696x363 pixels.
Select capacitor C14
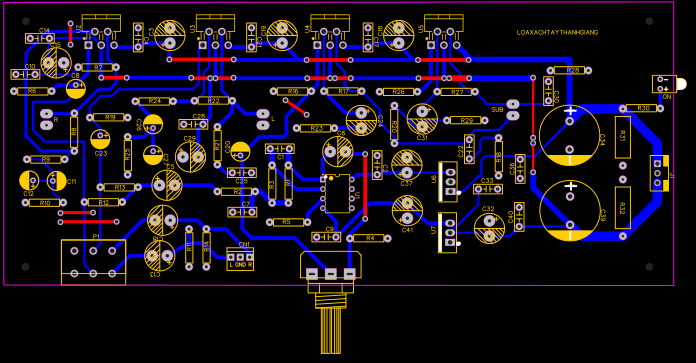[x=40, y=38]
